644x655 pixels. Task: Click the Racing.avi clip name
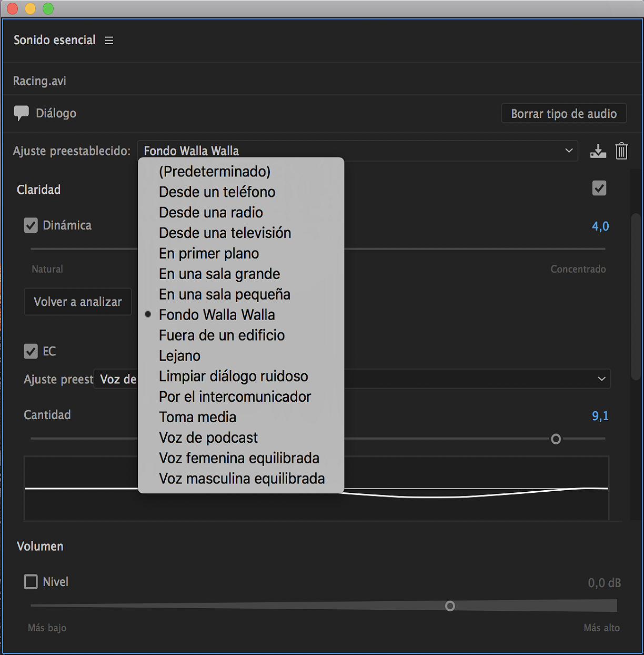coord(39,81)
